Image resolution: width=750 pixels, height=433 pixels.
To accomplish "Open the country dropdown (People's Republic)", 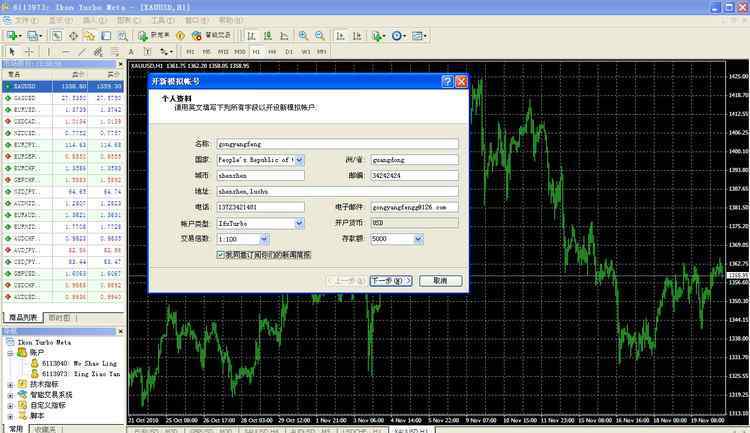I will 299,160.
